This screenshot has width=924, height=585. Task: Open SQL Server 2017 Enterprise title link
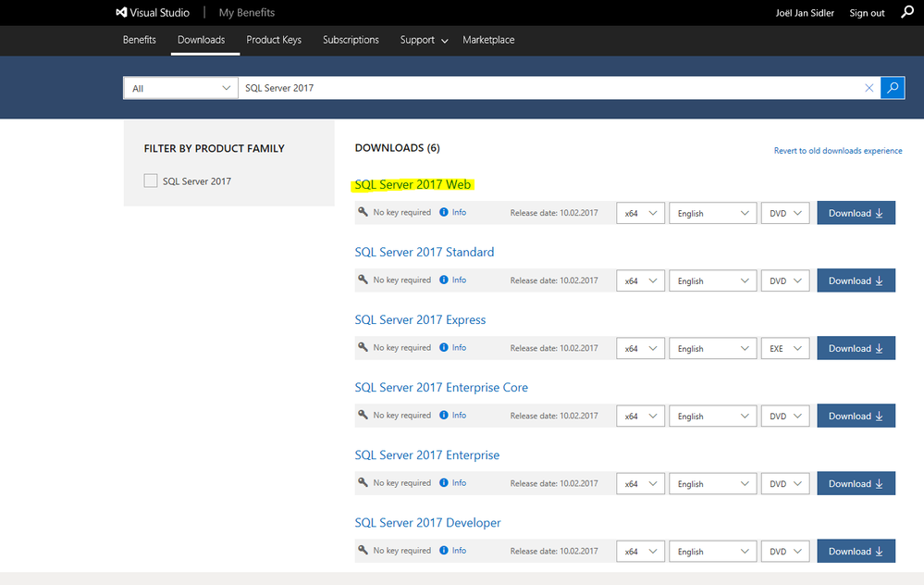click(x=427, y=455)
